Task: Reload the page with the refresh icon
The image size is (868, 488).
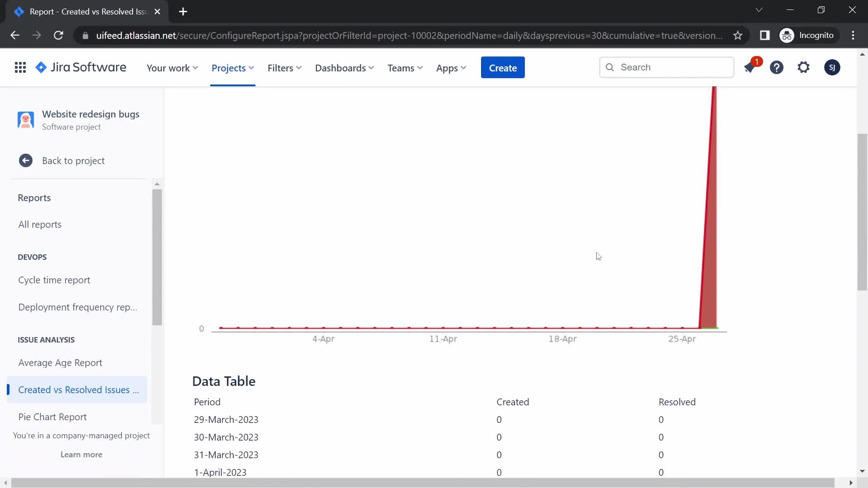Action: [x=58, y=35]
